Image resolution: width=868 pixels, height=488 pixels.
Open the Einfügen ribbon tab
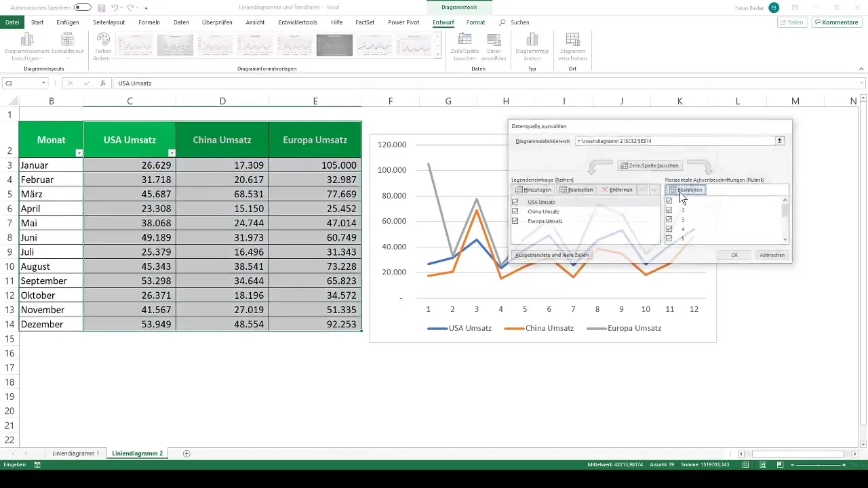tap(68, 22)
